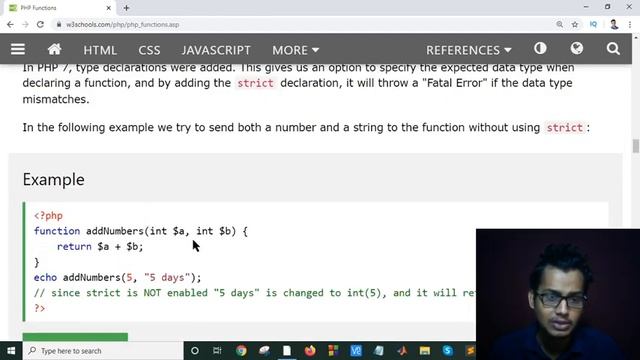This screenshot has height=360, width=640.
Task: Click the '// since strict is NOT enabled' comment
Action: click(255, 293)
